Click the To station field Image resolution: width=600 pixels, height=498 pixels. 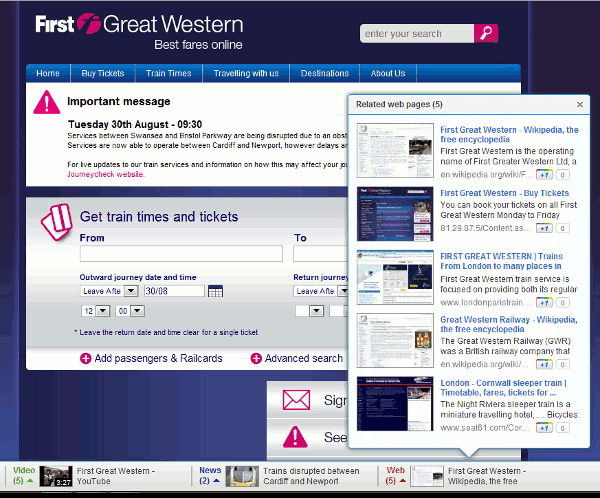321,254
